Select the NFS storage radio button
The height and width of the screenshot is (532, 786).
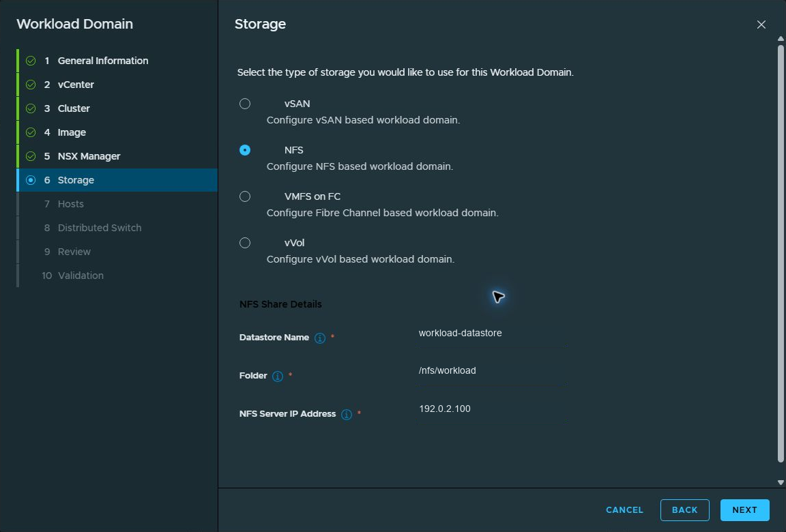[x=245, y=150]
